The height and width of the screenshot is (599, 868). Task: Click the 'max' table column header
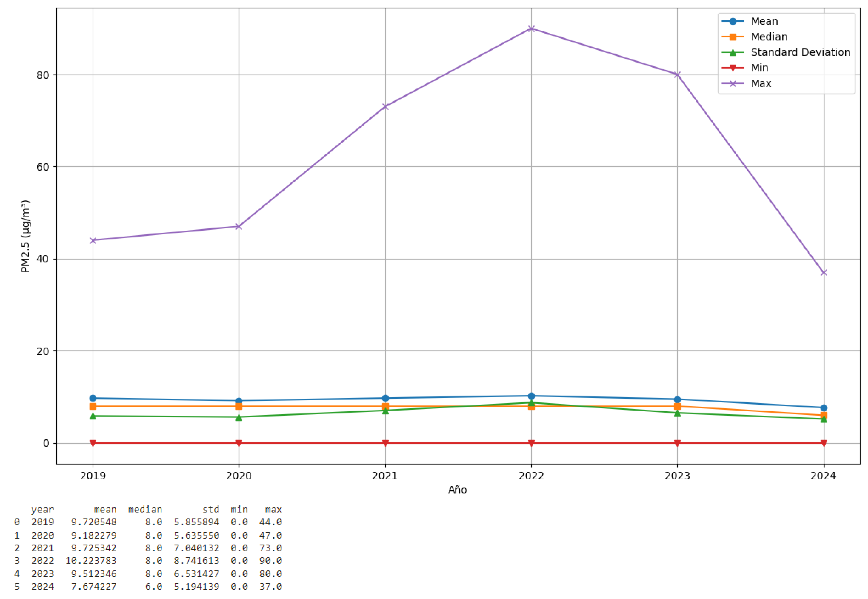tap(273, 510)
